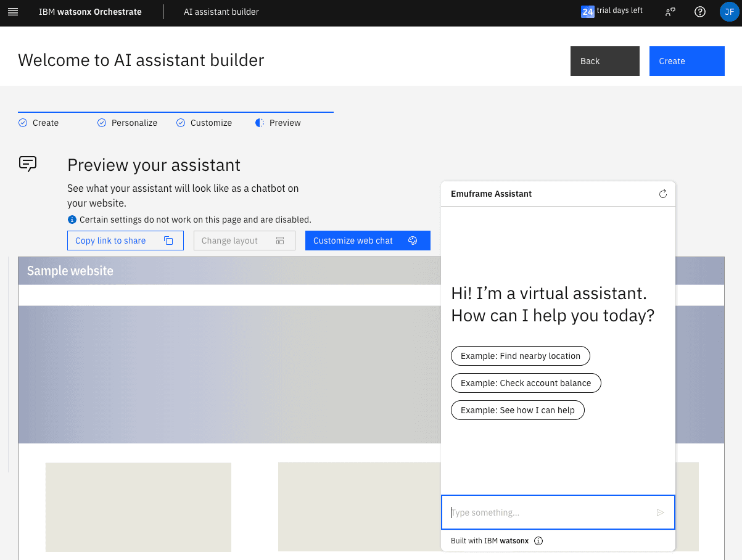Restart conversation with the refresh icon

coord(662,194)
